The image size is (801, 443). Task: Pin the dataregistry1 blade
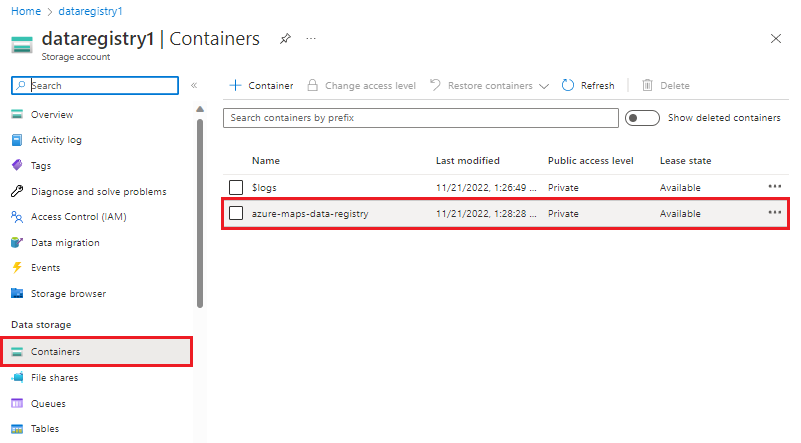click(x=285, y=39)
